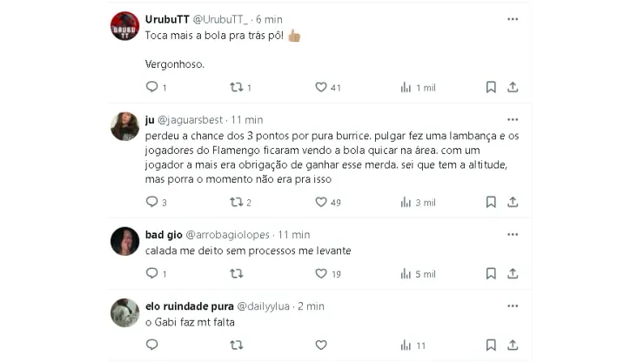The height and width of the screenshot is (362, 644).
Task: Like the 'o Gabi faz mt falta' tweet
Action: click(x=321, y=345)
